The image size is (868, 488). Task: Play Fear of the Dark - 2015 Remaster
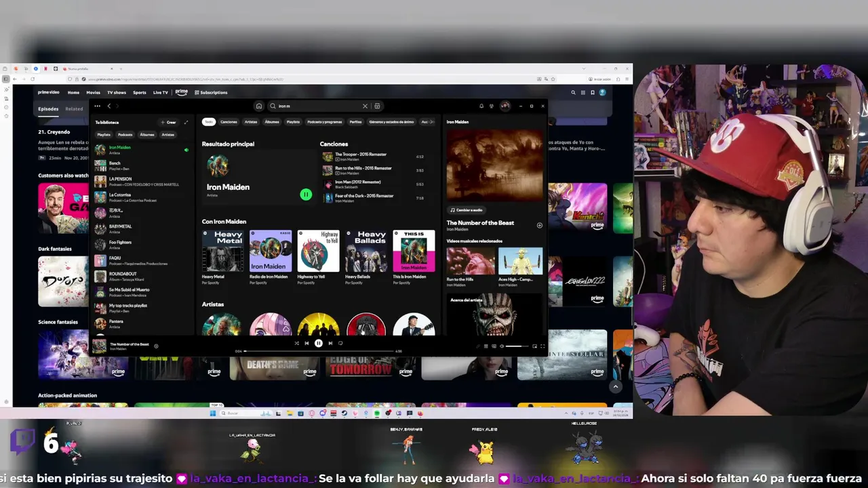pyautogui.click(x=372, y=198)
